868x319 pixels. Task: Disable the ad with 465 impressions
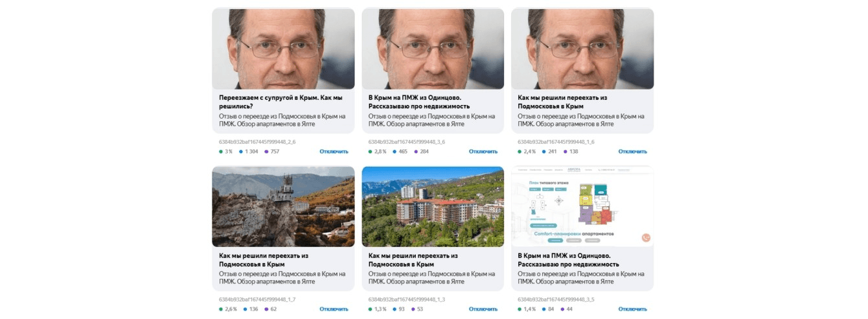click(x=483, y=152)
